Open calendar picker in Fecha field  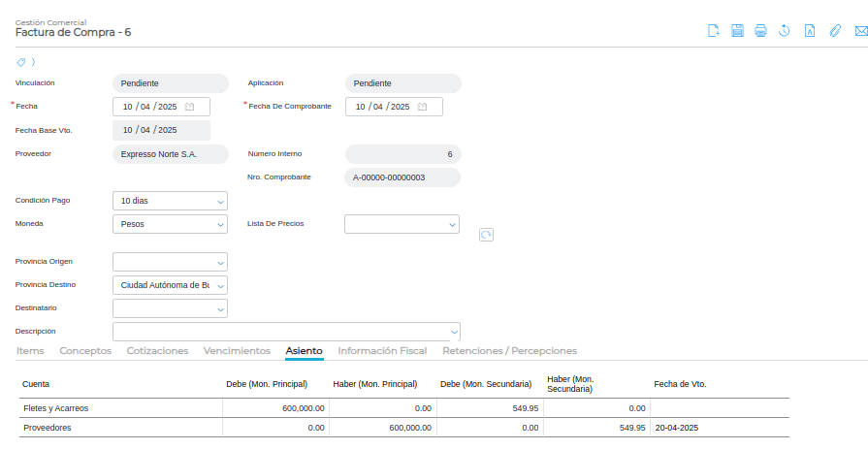[x=190, y=107]
